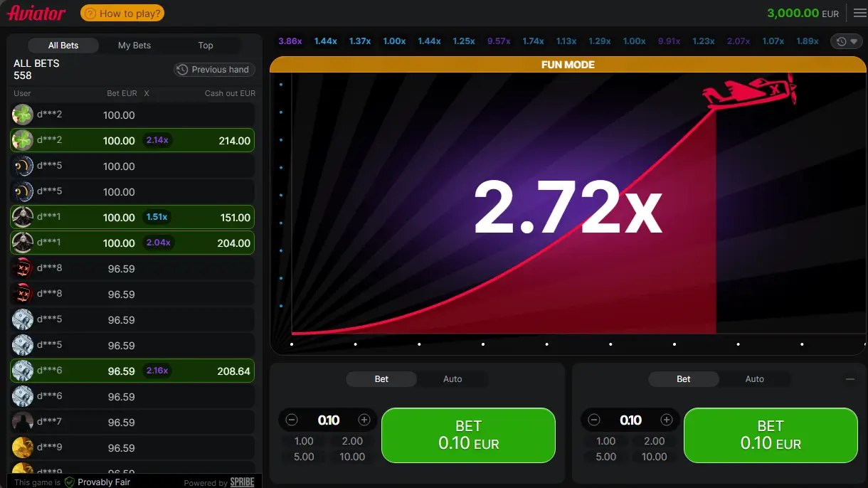Open the My Bets tab

[x=134, y=46]
